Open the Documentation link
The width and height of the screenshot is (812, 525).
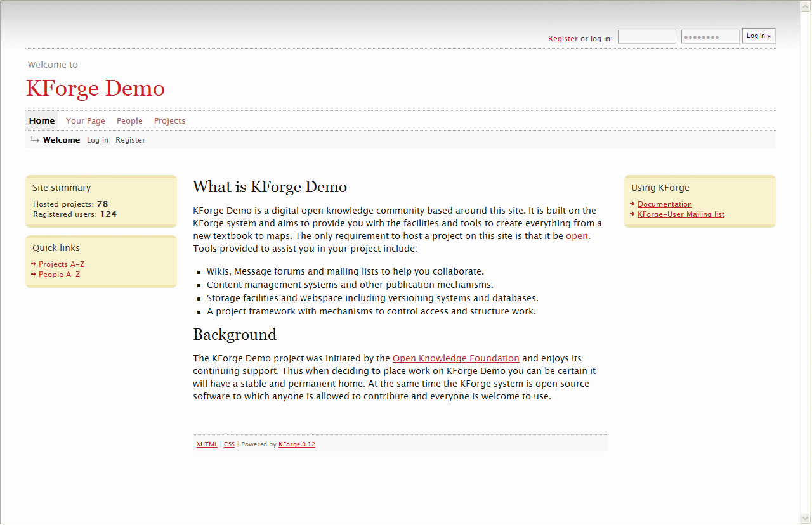coord(665,204)
